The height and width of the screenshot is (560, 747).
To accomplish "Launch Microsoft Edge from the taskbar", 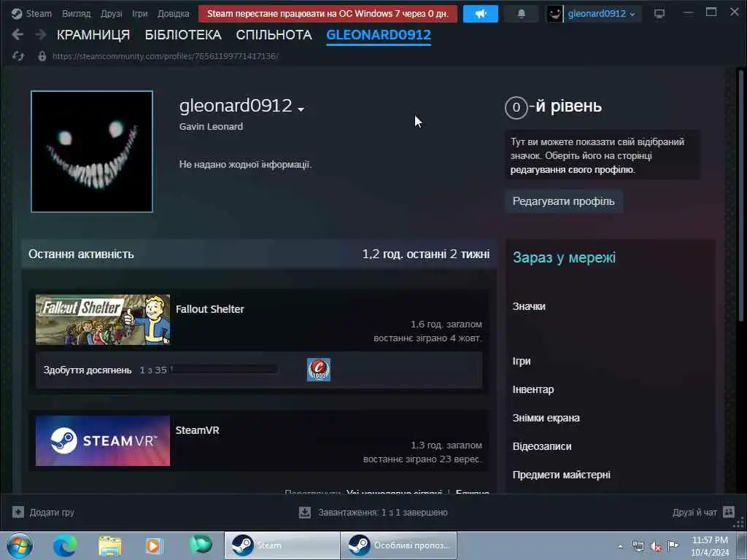I will pyautogui.click(x=65, y=545).
